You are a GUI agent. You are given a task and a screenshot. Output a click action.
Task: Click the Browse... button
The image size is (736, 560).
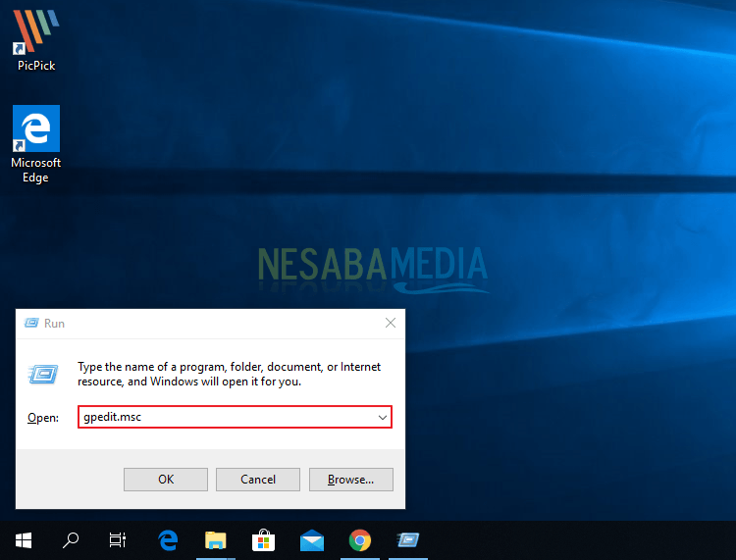pos(351,480)
